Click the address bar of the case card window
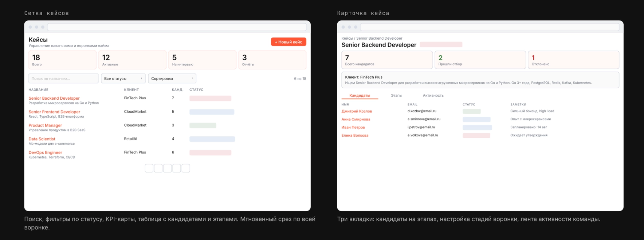 point(490,27)
